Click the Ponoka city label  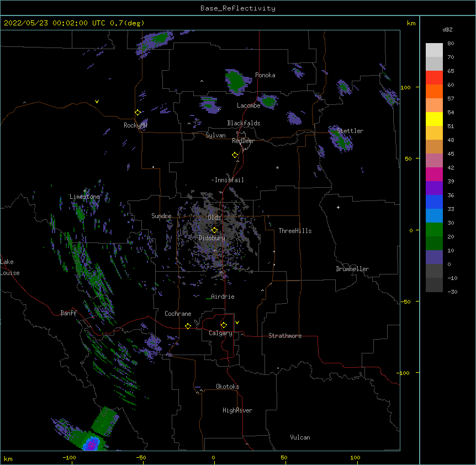coord(265,75)
